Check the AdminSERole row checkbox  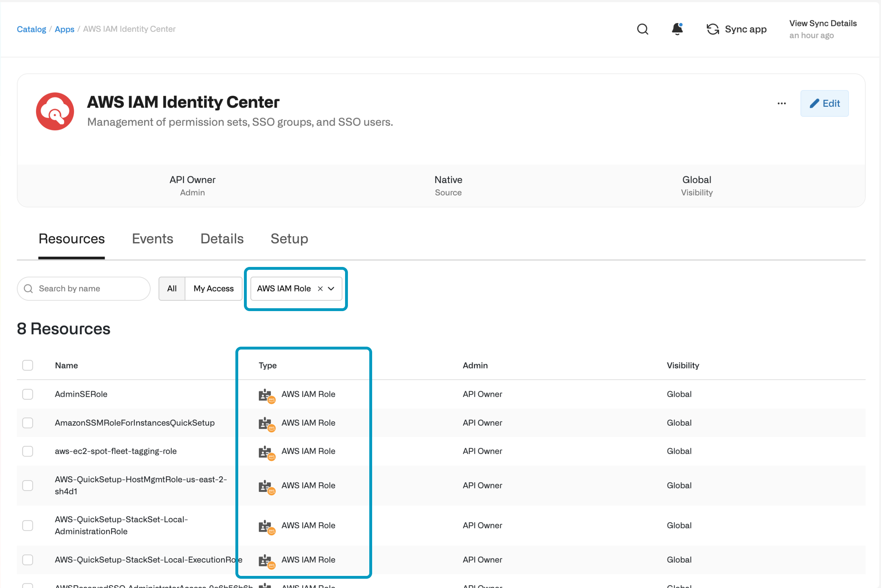[x=27, y=394]
